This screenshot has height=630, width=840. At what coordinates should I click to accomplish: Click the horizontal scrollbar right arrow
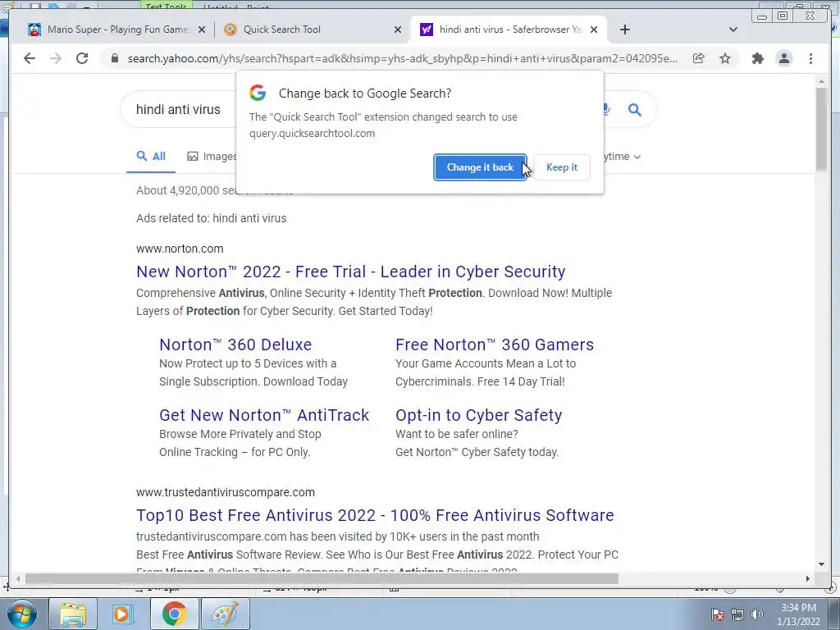(x=808, y=578)
